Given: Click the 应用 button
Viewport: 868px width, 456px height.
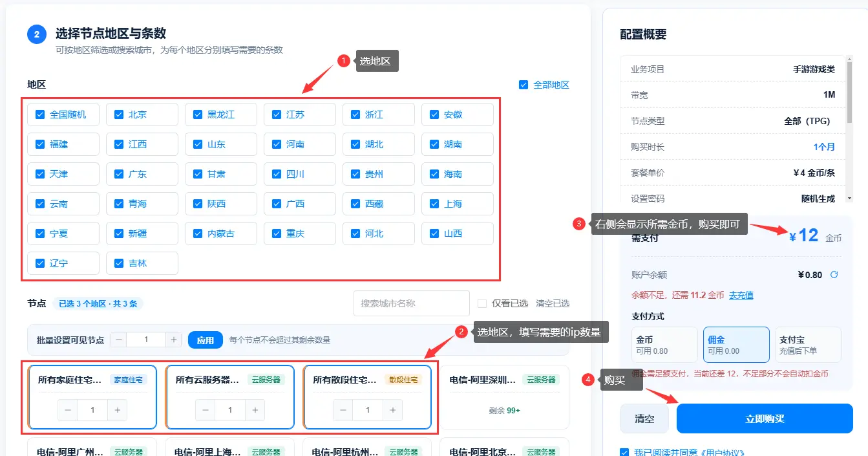Looking at the screenshot, I should 205,340.
